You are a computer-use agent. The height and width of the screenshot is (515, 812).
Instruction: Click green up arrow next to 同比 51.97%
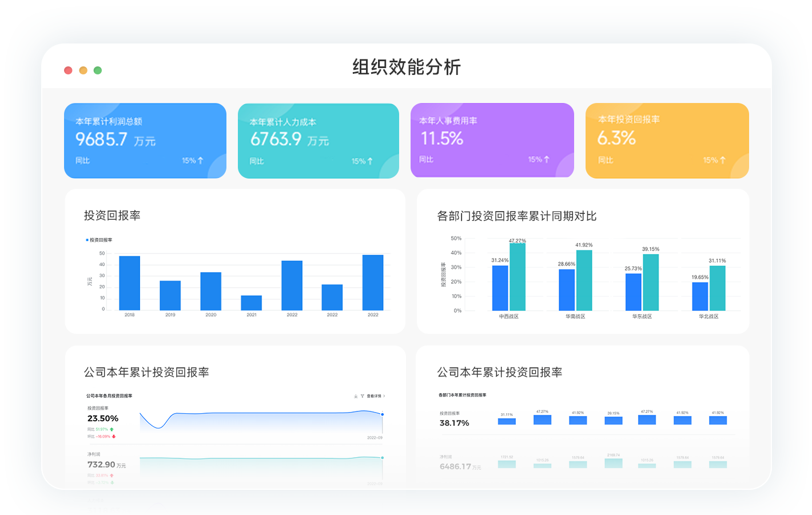[x=112, y=429]
